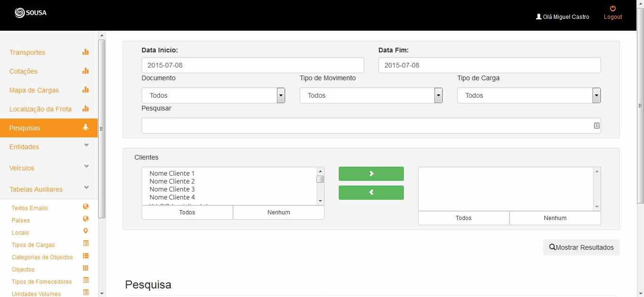Click the Logout power icon
644x297 pixels.
[613, 8]
